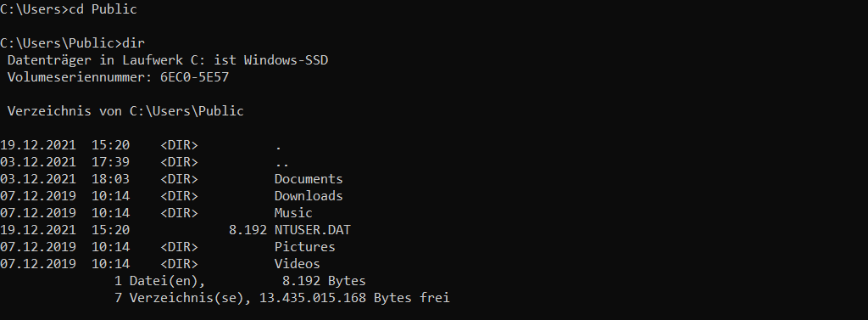Click the double dot parent directory entry
This screenshot has width=868, height=320.
[281, 162]
